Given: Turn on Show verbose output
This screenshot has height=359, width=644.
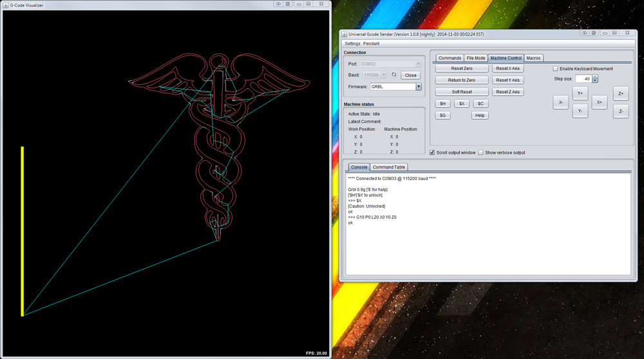Looking at the screenshot, I should tap(481, 152).
